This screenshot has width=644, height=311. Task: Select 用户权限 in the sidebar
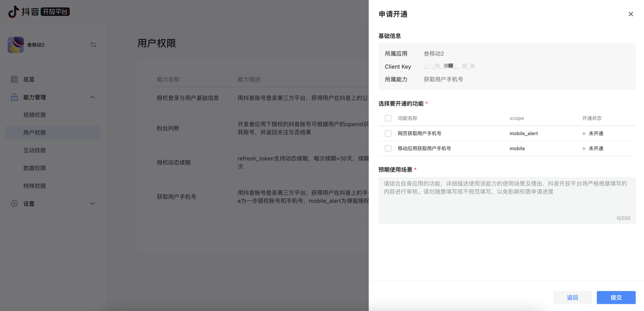(x=53, y=133)
